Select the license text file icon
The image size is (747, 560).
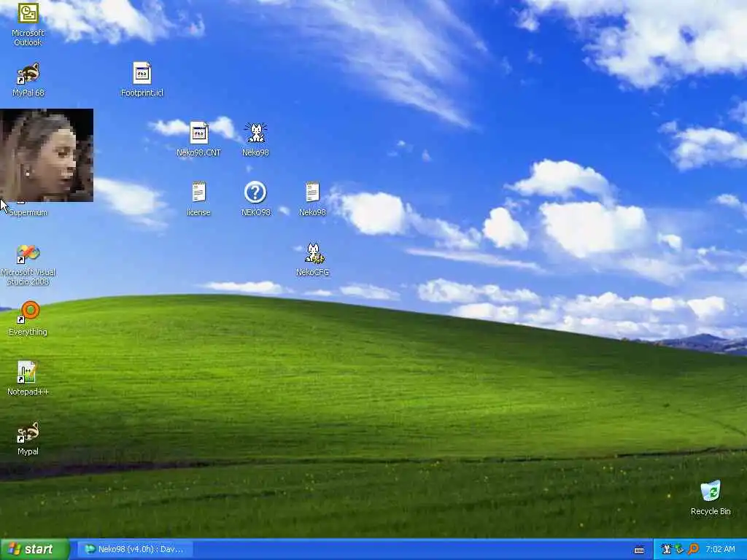pyautogui.click(x=198, y=192)
